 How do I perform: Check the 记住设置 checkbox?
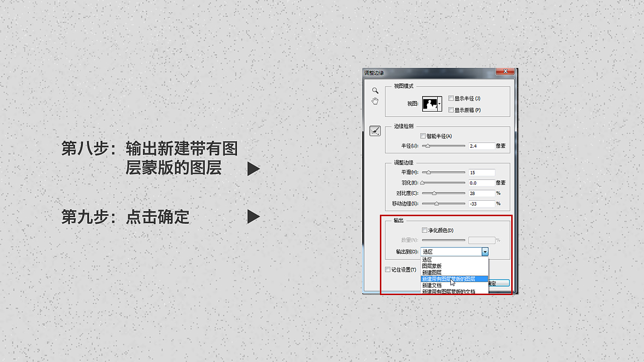[x=387, y=269]
